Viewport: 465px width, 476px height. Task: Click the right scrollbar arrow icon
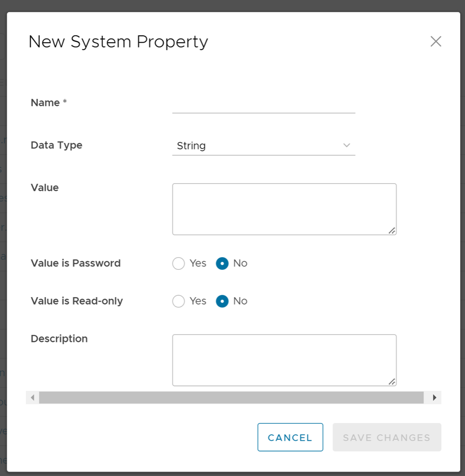434,398
